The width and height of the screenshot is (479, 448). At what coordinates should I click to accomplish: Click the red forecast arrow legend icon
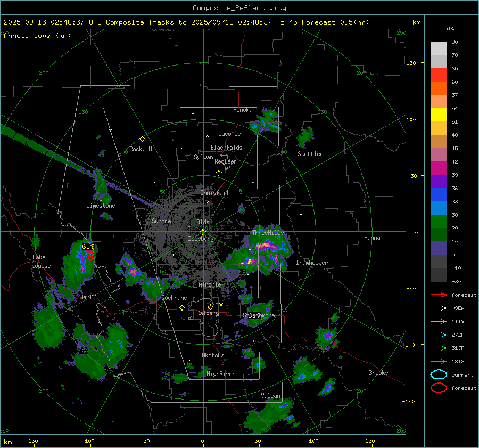click(439, 295)
